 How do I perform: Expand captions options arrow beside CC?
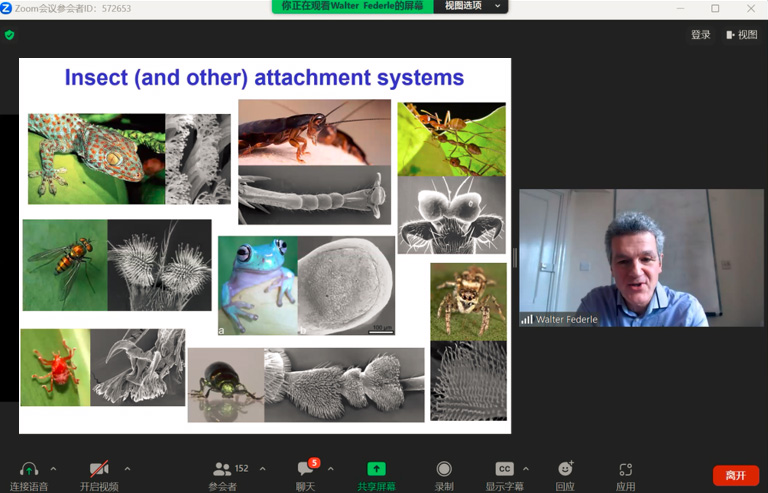click(x=526, y=469)
